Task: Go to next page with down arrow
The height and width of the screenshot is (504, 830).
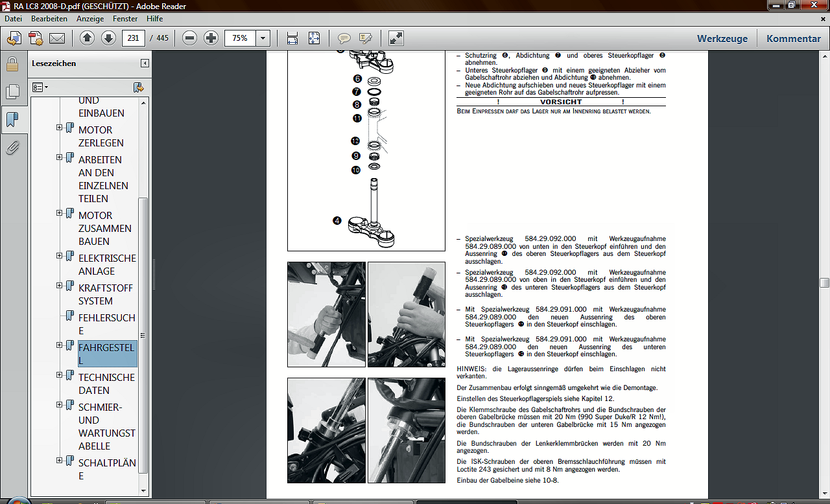Action: point(108,38)
